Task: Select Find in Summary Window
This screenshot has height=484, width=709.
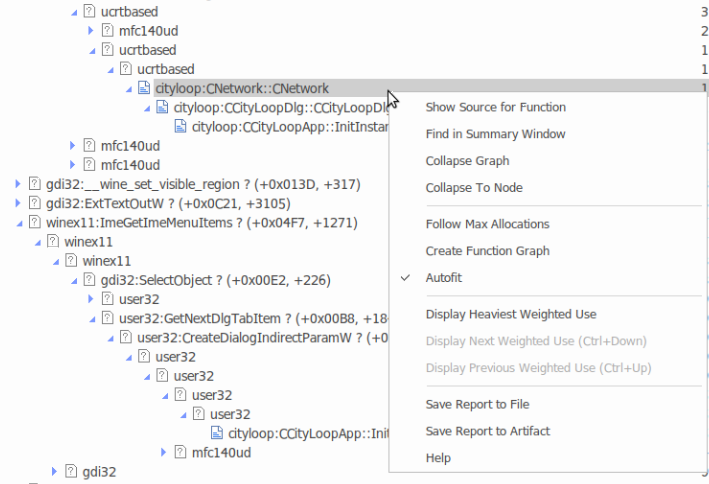Action: pos(495,134)
